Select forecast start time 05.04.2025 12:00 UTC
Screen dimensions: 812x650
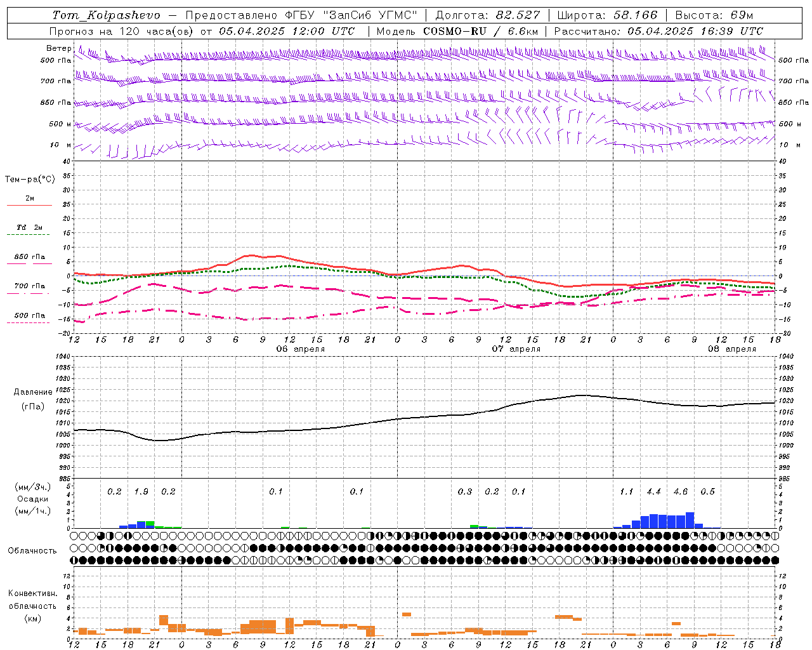[x=287, y=31]
